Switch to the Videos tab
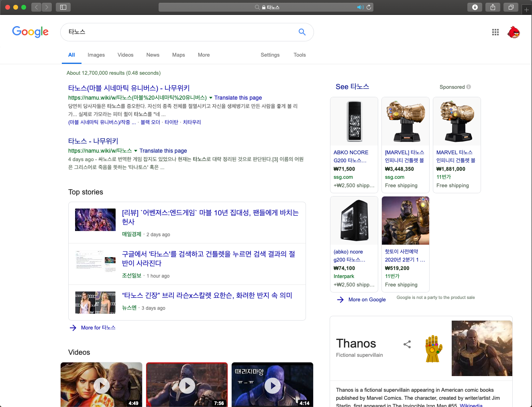This screenshot has width=532, height=407. point(125,55)
